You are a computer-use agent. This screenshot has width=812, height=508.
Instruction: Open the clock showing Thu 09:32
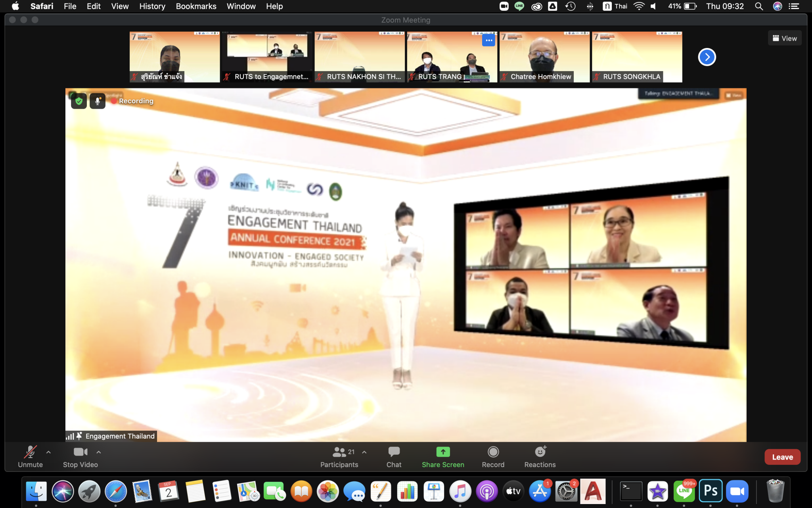725,6
